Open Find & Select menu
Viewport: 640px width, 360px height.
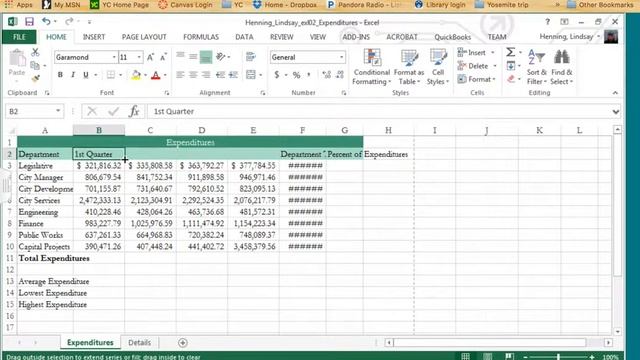click(x=562, y=67)
